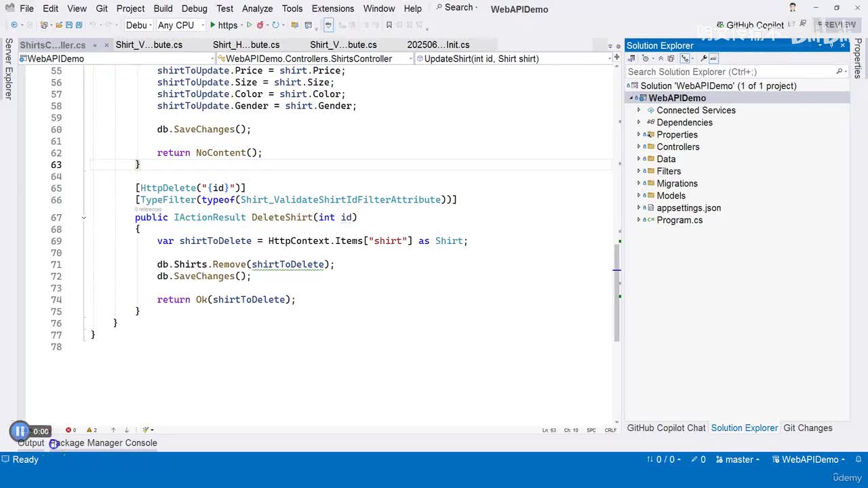Click the editor vertical scrollbar thumb
The image size is (868, 488).
617,292
